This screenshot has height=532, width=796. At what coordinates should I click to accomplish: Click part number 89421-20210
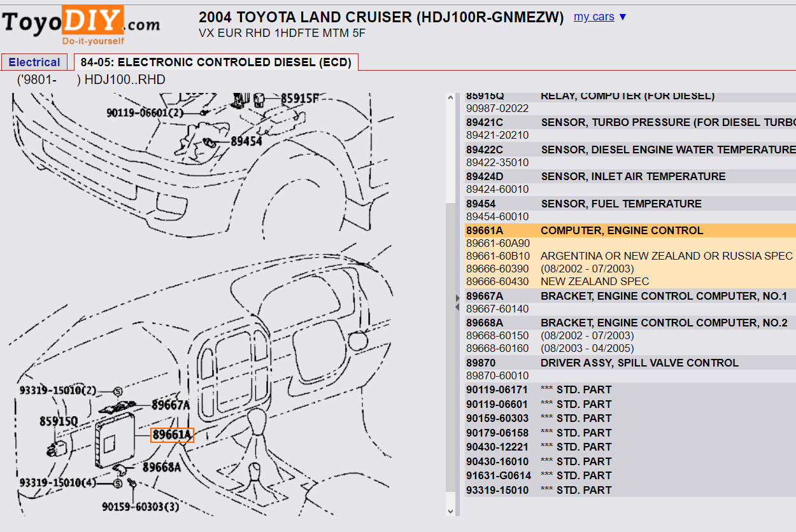(x=497, y=135)
